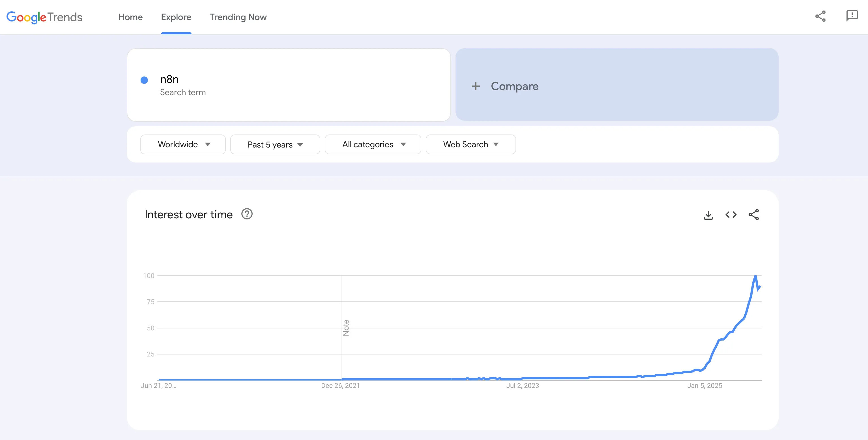Go to the Home tab
Image resolution: width=868 pixels, height=440 pixels.
[130, 17]
